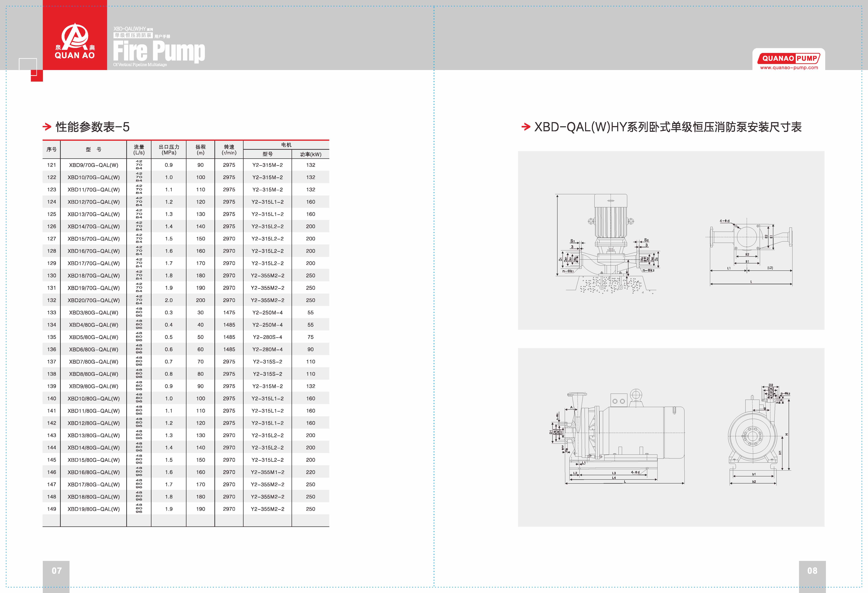Click motor Y2-280M-4 in row 136
Screen dimensions: 868x593
(x=267, y=349)
